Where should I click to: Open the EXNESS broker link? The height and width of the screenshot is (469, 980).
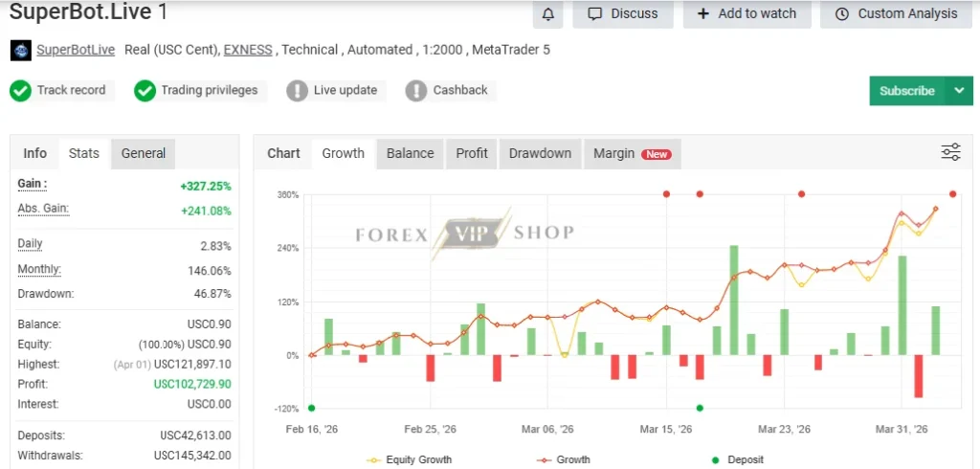click(248, 50)
